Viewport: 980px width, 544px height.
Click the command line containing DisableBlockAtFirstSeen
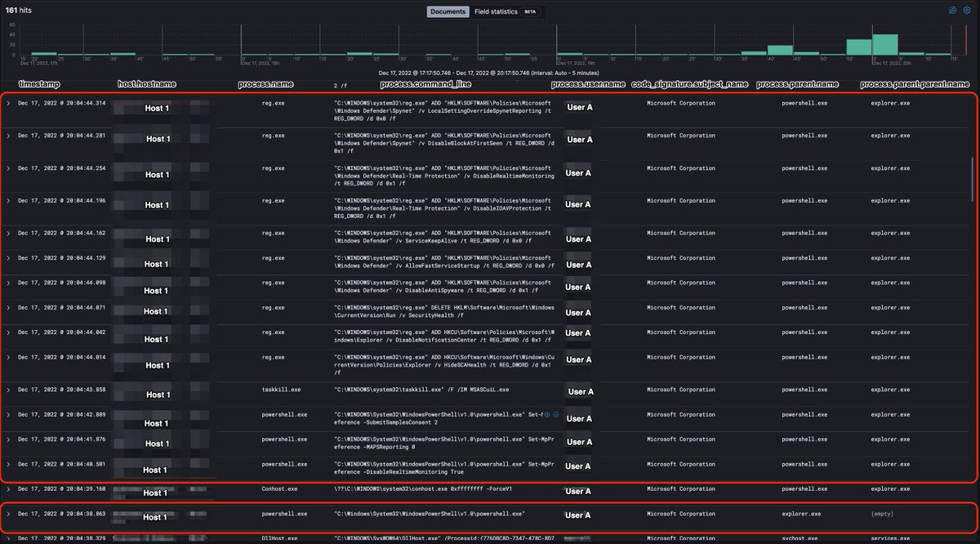[x=444, y=143]
